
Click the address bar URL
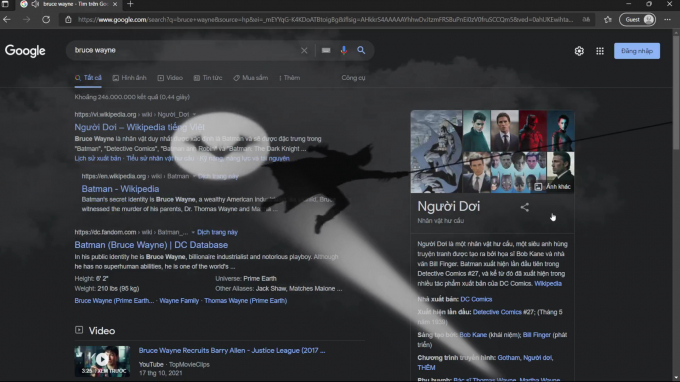pyautogui.click(x=325, y=20)
